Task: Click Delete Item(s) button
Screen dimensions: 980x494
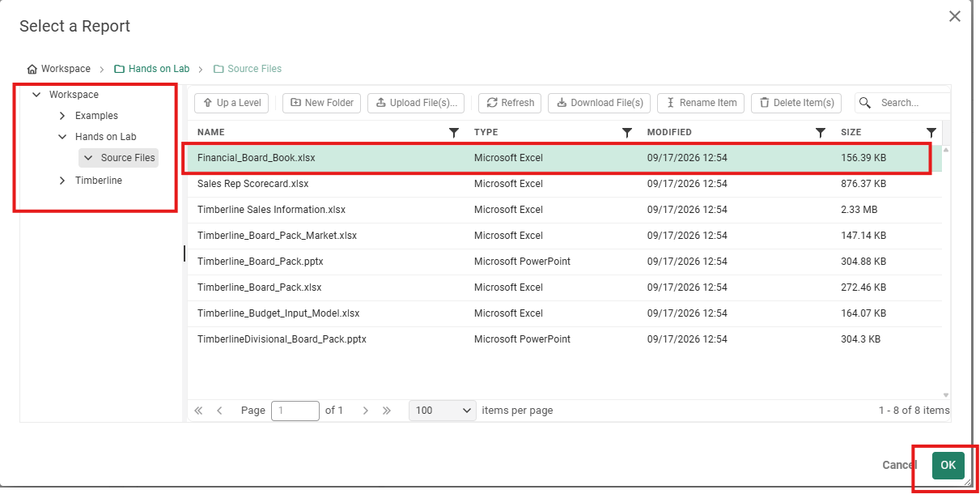Action: [x=796, y=103]
